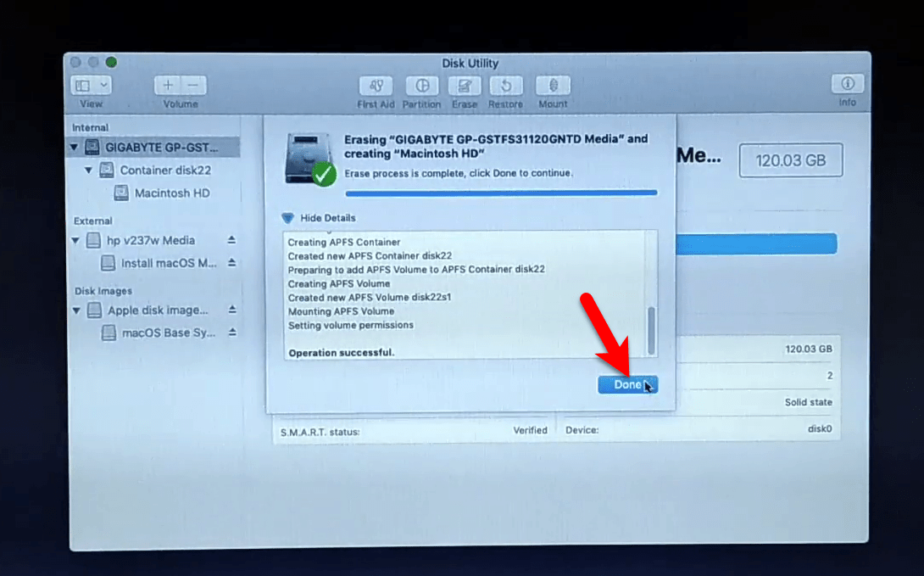924x576 pixels.
Task: Eject Apple disk image
Action: 231,310
